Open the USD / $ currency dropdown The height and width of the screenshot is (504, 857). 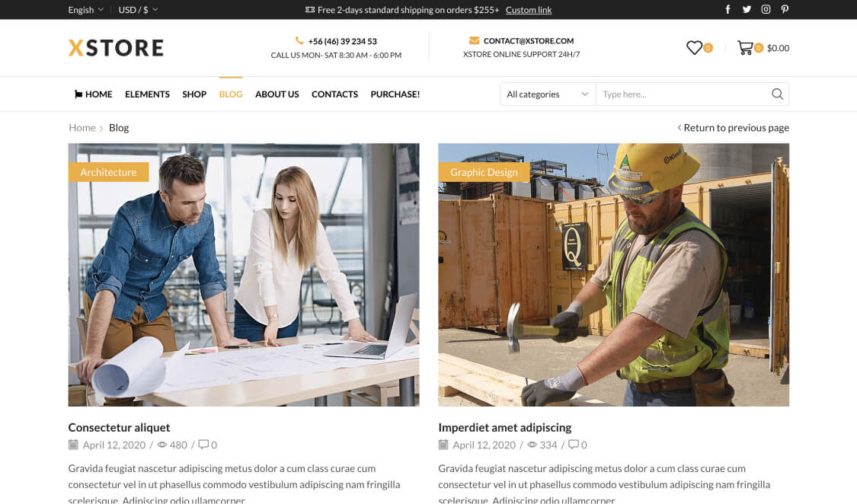pyautogui.click(x=138, y=10)
